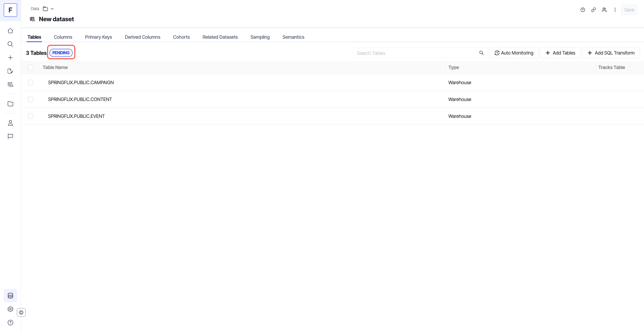Viewport: 644px width, 332px height.
Task: Click the plus icon in the sidebar
Action: click(10, 58)
